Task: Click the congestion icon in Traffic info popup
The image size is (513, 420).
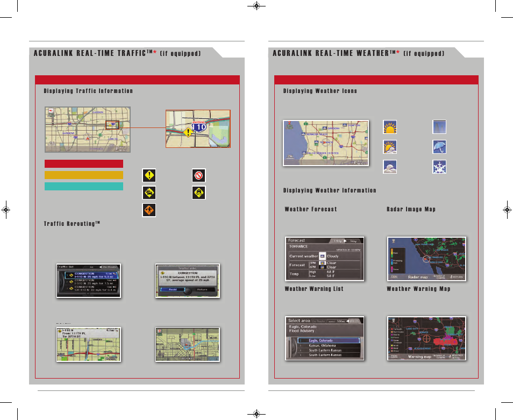Action: coord(162,273)
